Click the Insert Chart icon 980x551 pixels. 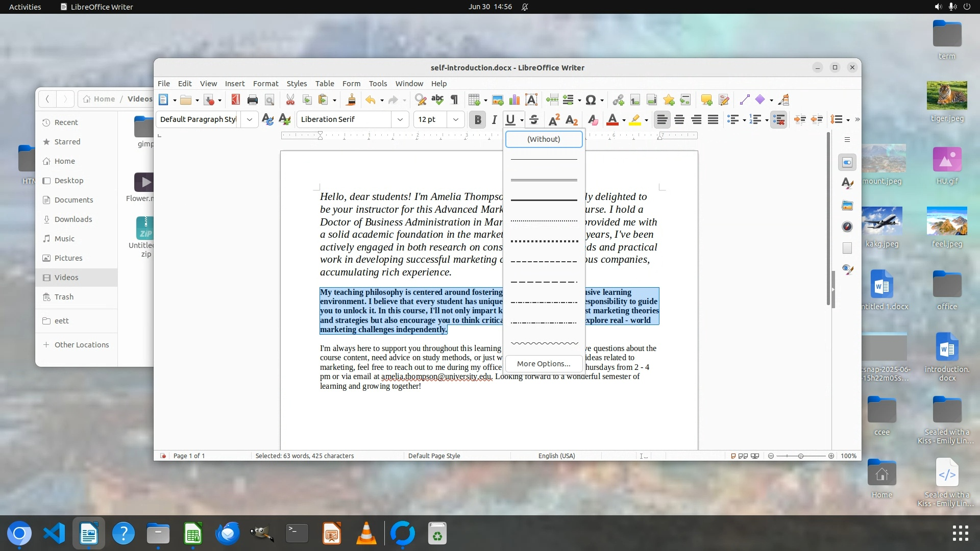point(514,100)
